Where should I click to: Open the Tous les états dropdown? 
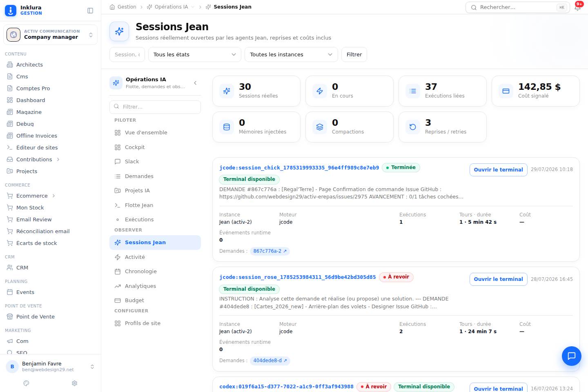195,54
